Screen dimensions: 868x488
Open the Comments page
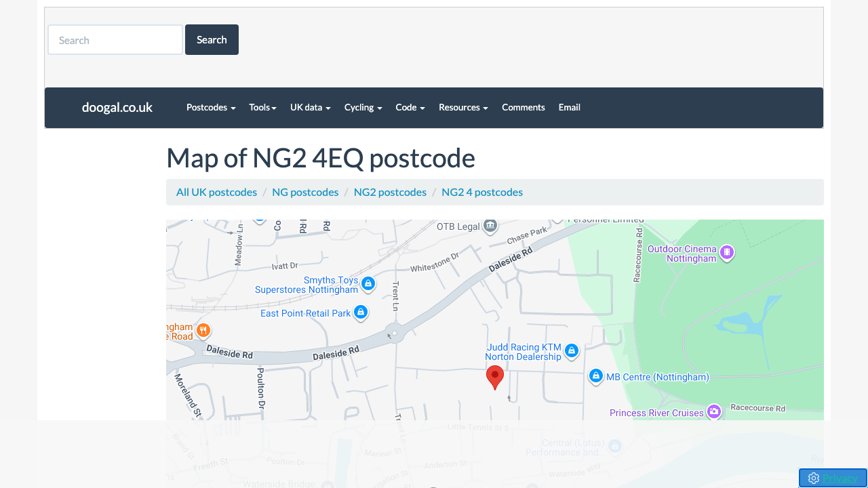[524, 107]
